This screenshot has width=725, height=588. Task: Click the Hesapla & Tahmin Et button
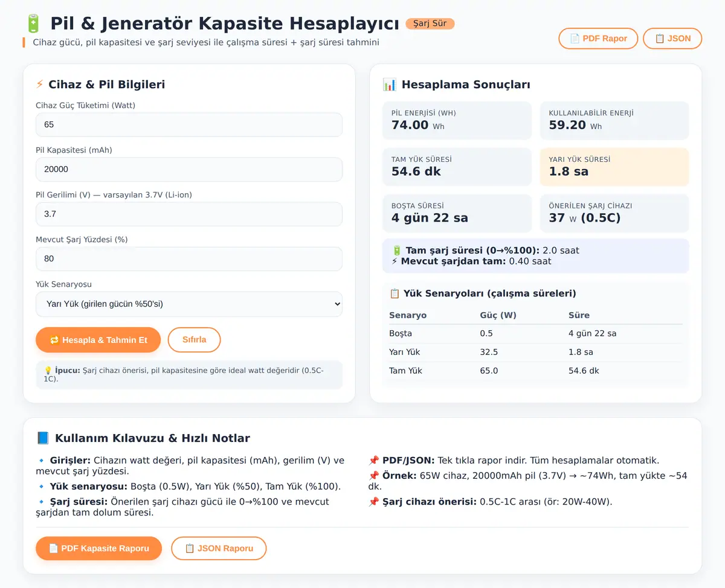[98, 340]
